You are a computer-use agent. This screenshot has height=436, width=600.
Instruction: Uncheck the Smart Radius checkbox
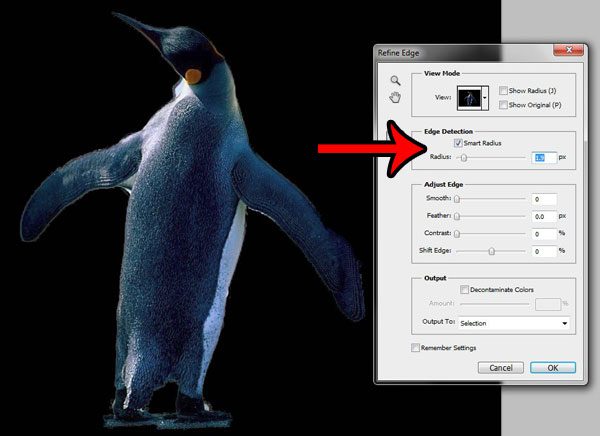(x=458, y=143)
